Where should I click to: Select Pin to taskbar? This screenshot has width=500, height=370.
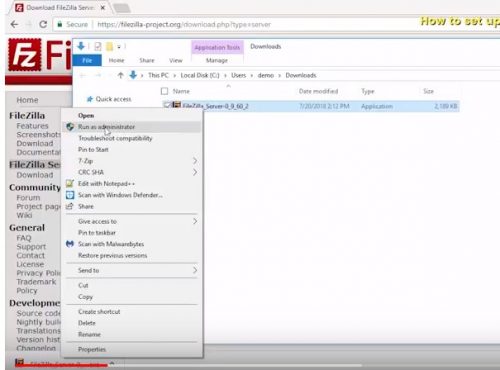97,233
